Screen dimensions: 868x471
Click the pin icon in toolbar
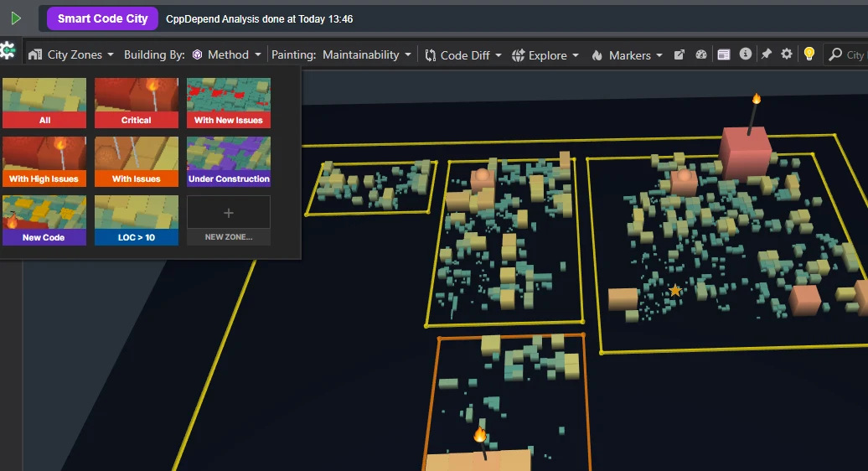pos(766,54)
